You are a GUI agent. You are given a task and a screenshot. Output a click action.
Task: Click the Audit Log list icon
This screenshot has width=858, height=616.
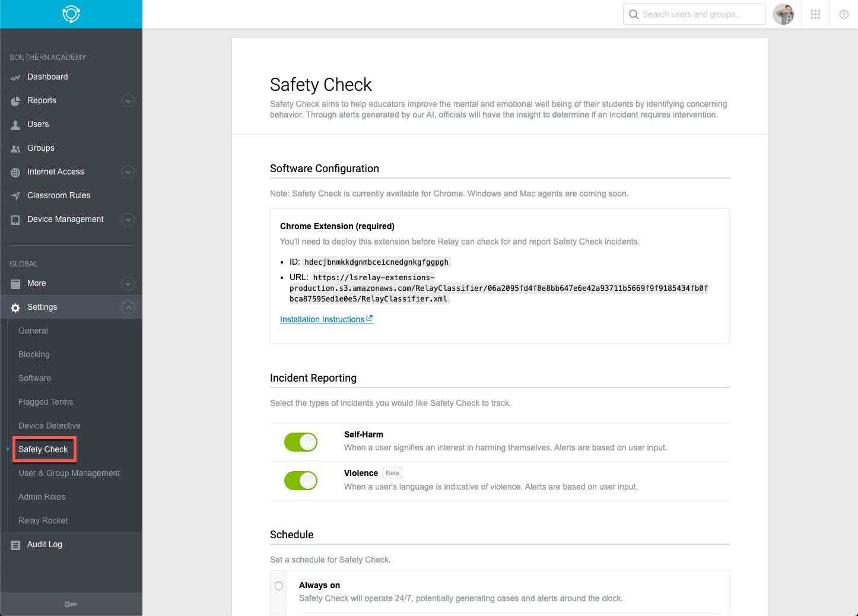15,545
